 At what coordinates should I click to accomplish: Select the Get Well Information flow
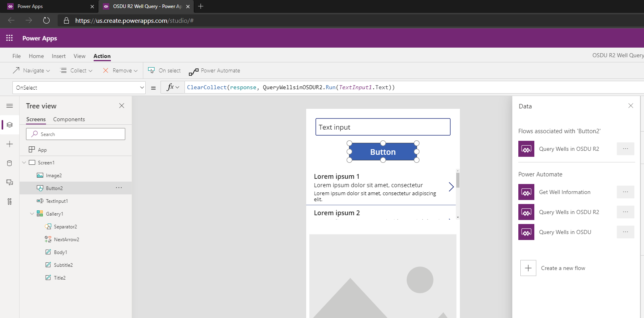tap(565, 192)
